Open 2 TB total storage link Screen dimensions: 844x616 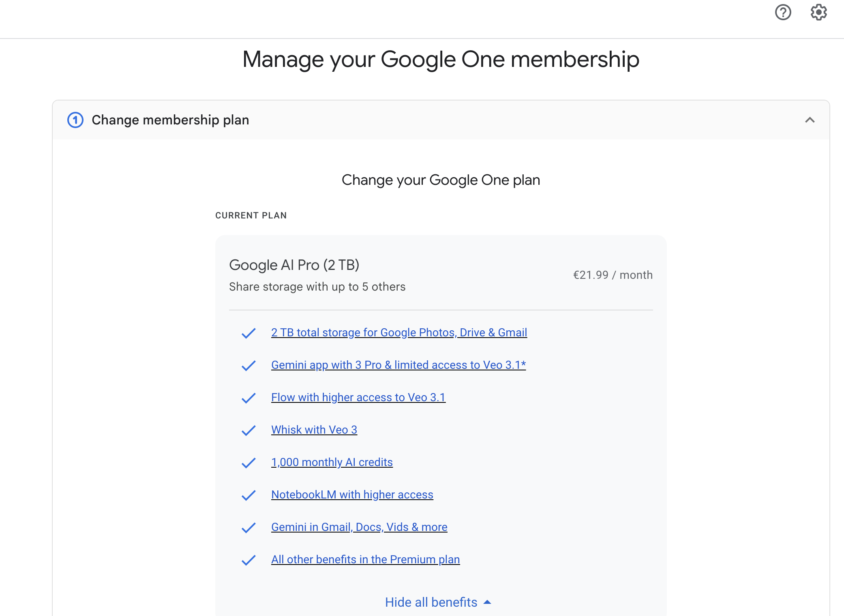pyautogui.click(x=399, y=333)
